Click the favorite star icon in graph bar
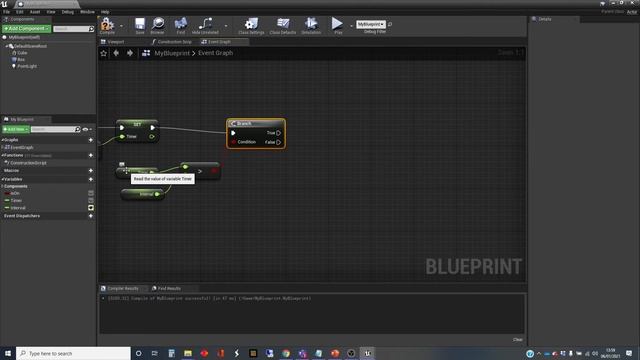Viewport: 640px width, 360px height. (x=104, y=53)
